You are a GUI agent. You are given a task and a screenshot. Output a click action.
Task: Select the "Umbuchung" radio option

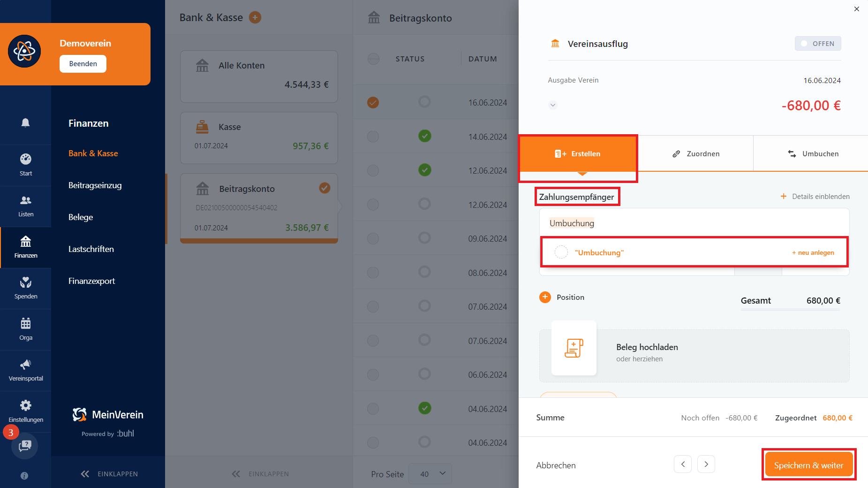click(561, 252)
